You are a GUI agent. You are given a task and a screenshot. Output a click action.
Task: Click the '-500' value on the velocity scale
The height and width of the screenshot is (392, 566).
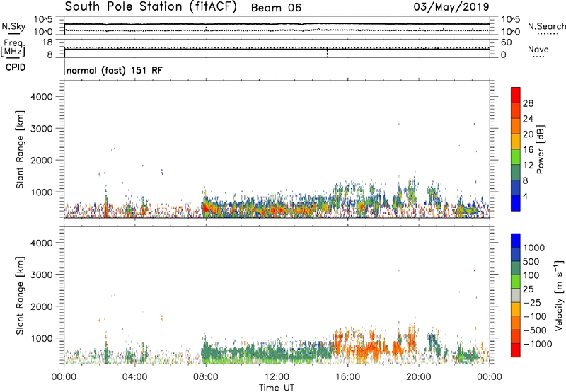tap(535, 330)
